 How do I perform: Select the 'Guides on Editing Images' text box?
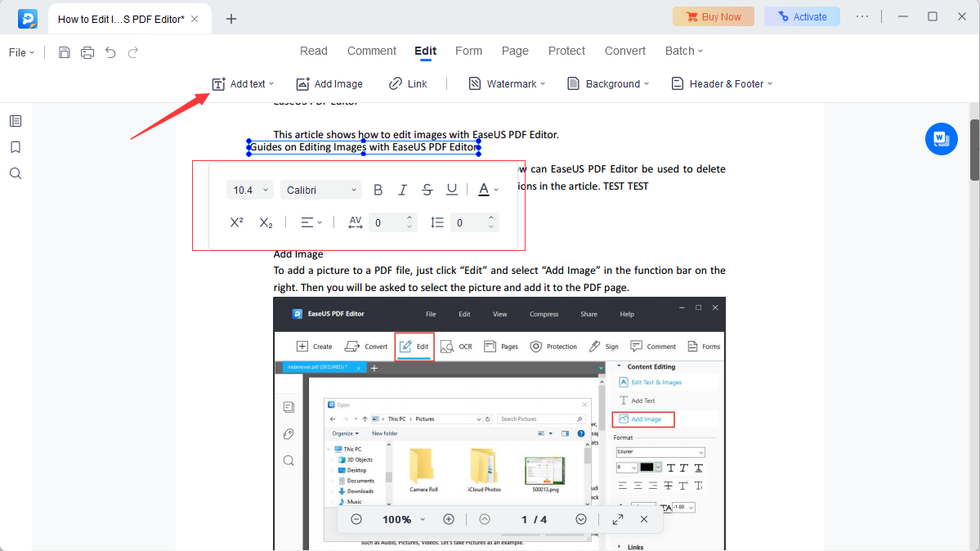click(x=365, y=148)
